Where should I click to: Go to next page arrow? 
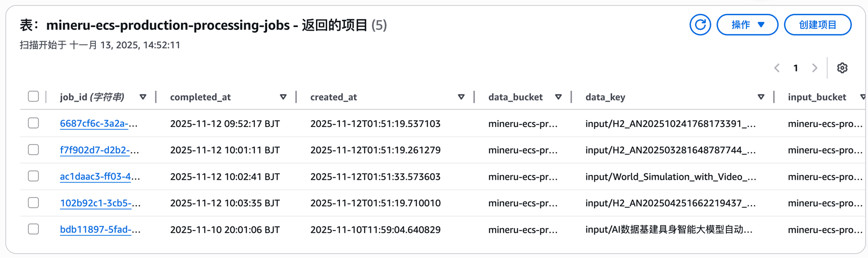pyautogui.click(x=814, y=68)
